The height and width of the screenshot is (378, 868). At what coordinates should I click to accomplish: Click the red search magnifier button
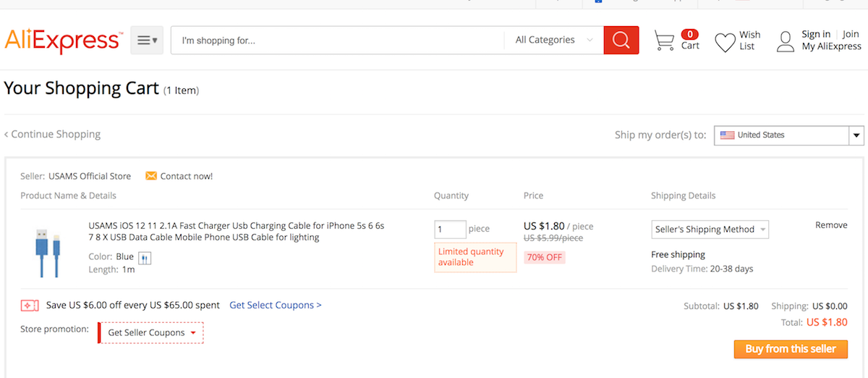pyautogui.click(x=621, y=40)
